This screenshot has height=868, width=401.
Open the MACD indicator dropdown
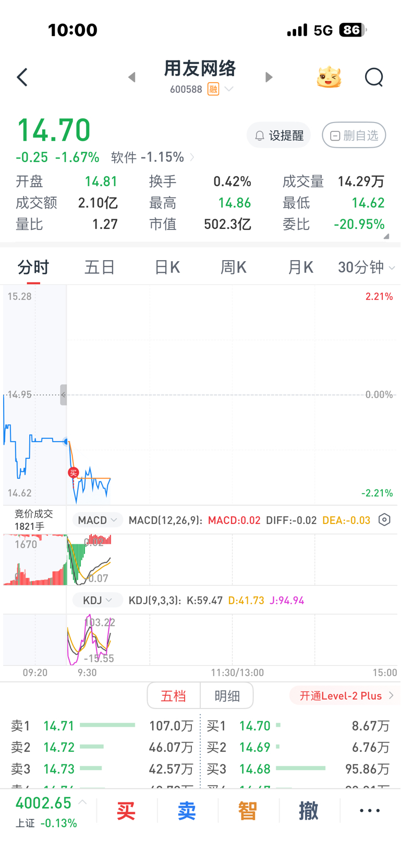point(97,520)
